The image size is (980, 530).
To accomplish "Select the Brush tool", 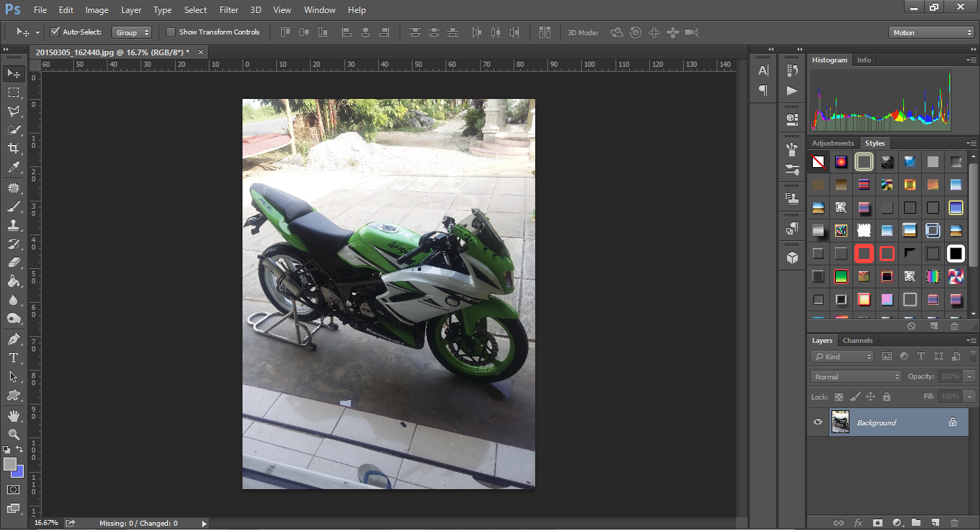I will 14,206.
